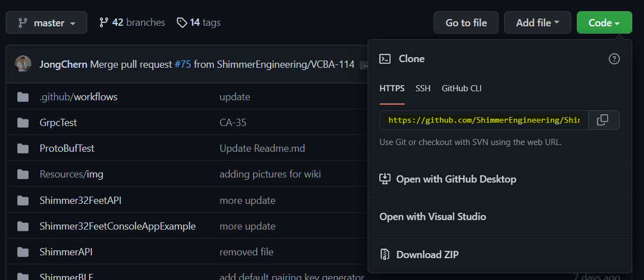Open the Shimmer32FeetConsoleAppExample folder
Screen dimensions: 644x280
point(118,226)
